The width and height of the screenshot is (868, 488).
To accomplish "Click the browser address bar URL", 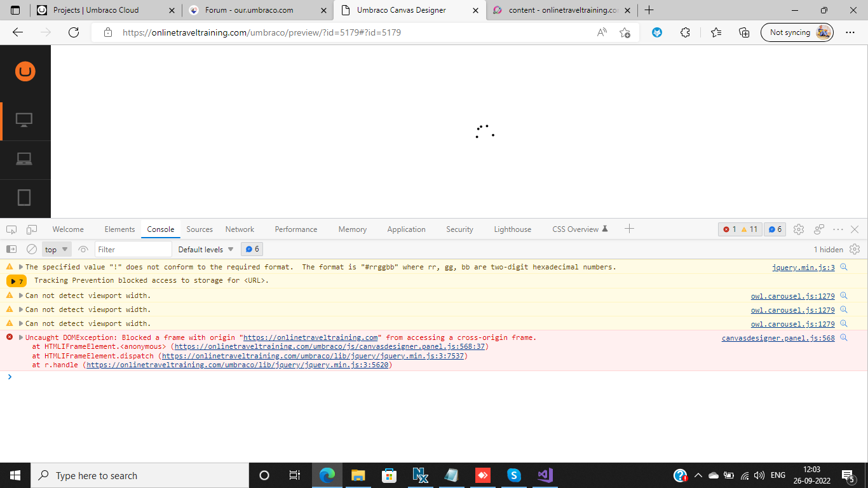I will point(262,32).
